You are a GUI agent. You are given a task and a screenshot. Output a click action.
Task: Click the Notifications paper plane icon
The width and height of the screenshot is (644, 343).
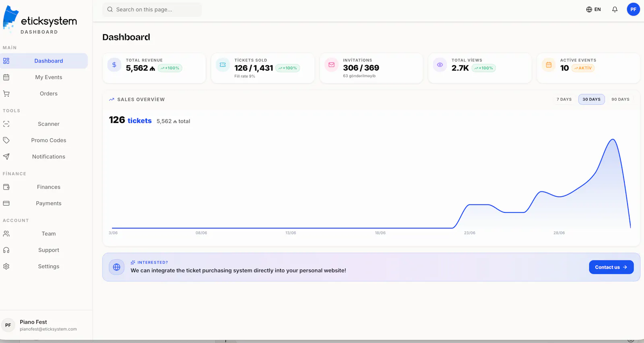[x=6, y=156]
